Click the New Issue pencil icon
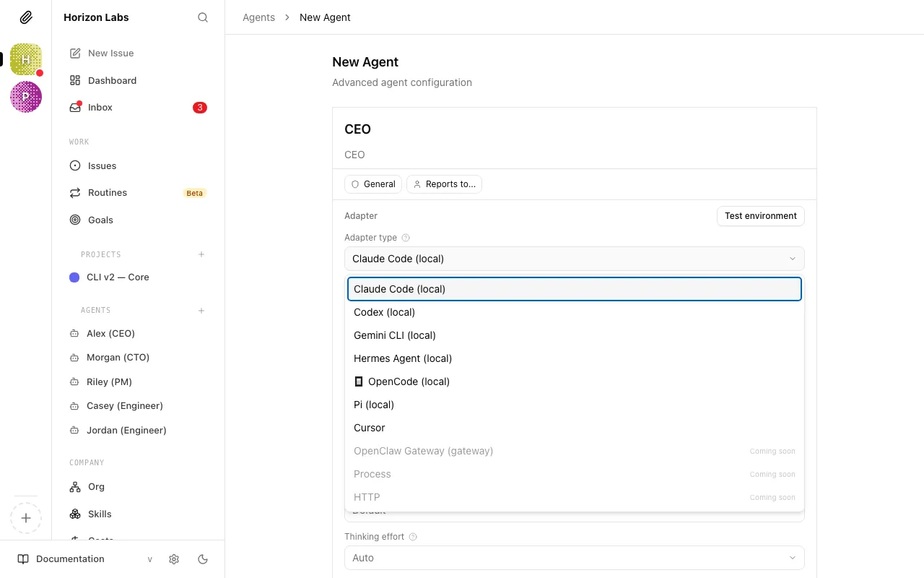The width and height of the screenshot is (924, 578). click(75, 53)
